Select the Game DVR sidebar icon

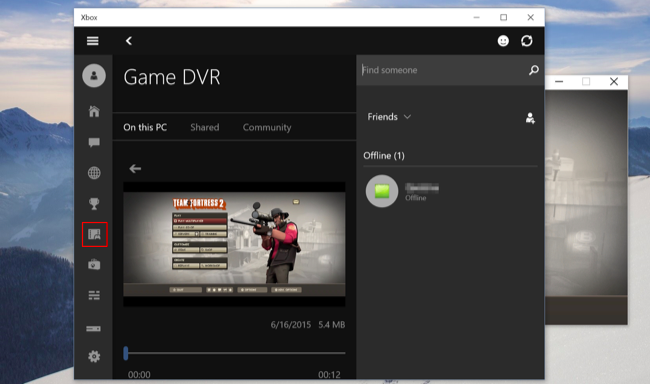pos(95,234)
